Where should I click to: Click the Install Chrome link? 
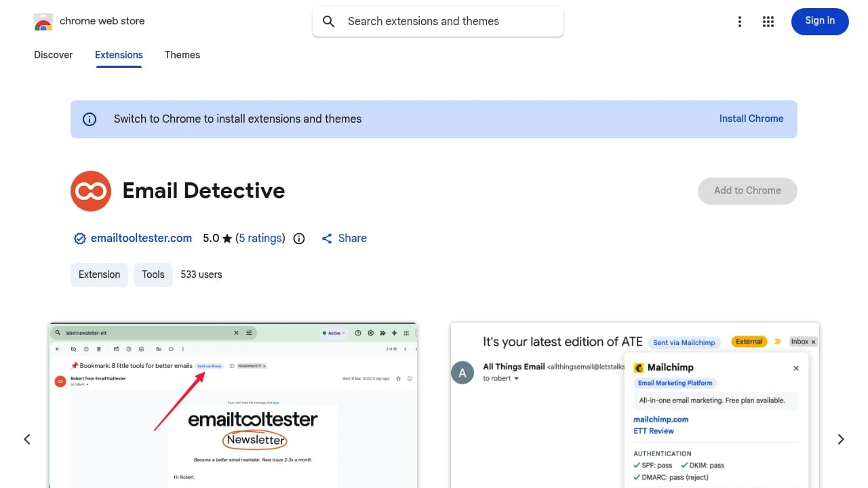751,119
